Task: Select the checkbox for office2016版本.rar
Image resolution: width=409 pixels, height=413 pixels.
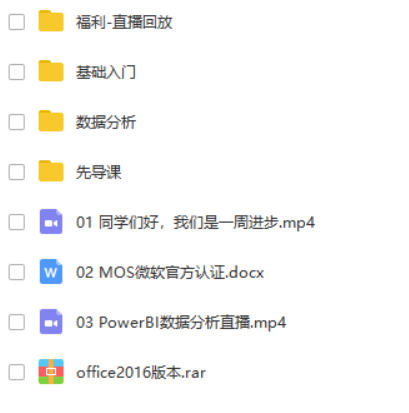Action: [17, 372]
